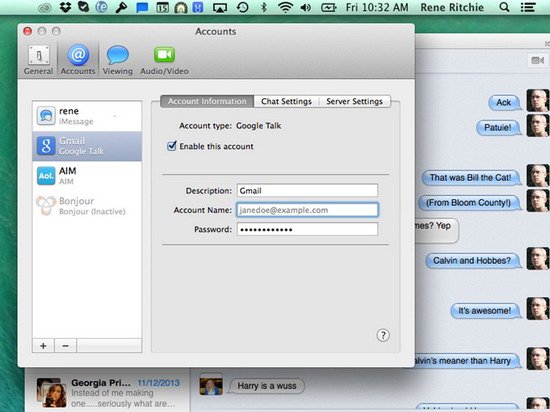
Task: Open Spotlight search magnifier
Action: tap(504, 7)
